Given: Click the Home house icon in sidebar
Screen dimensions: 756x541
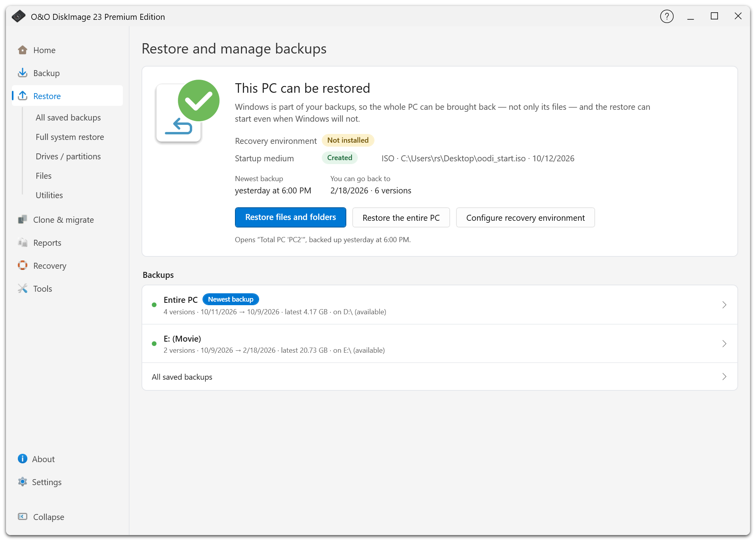Looking at the screenshot, I should pyautogui.click(x=23, y=50).
